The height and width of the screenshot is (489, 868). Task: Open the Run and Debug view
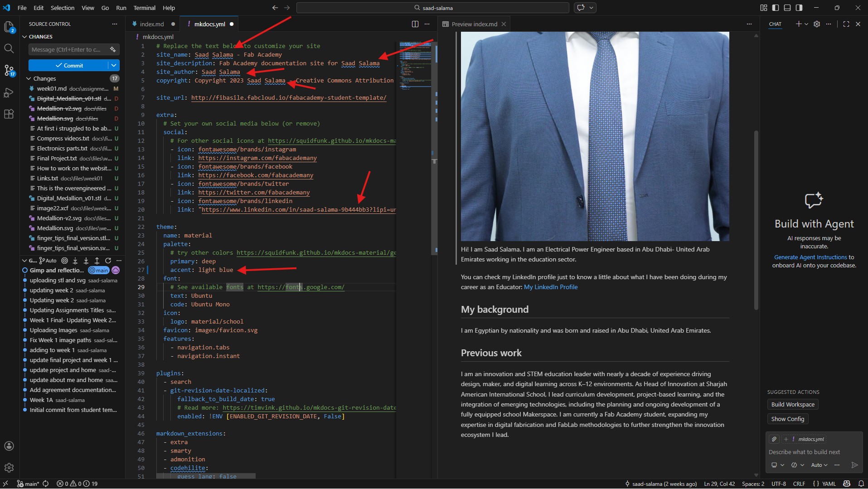pos(9,92)
